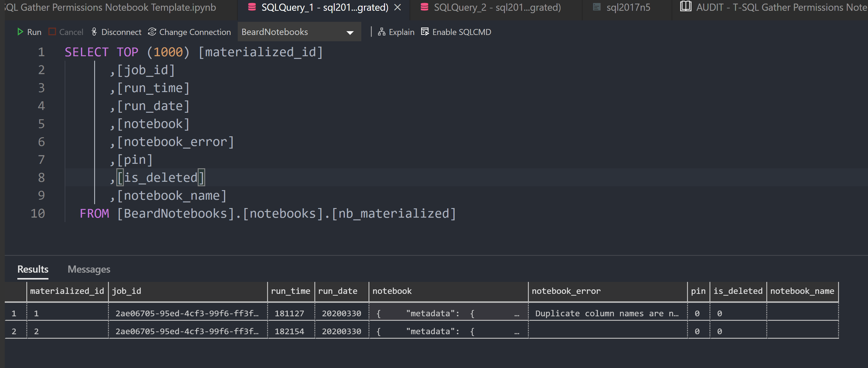Click the AUDIT notebook book icon
The width and height of the screenshot is (868, 368).
(x=685, y=7)
